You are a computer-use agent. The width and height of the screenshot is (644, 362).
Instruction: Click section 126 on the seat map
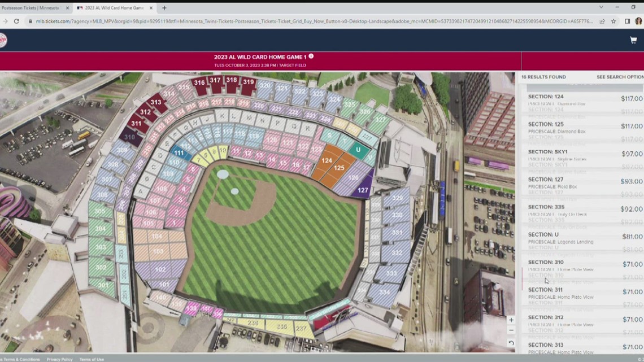coord(353,178)
